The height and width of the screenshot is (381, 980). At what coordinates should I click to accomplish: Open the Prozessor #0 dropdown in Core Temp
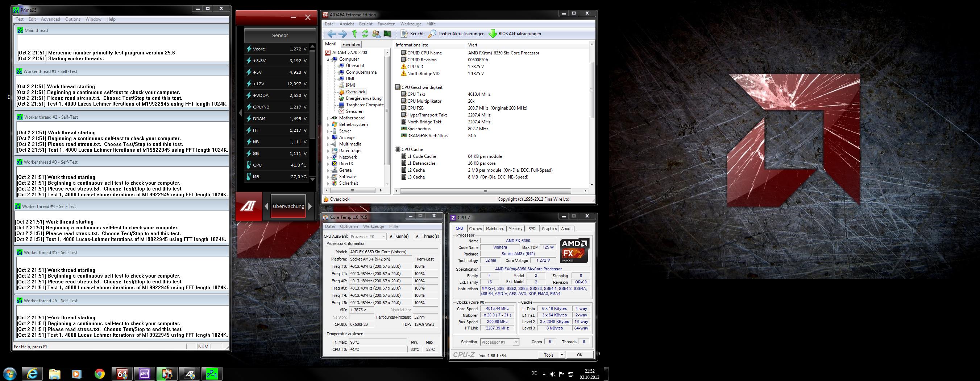click(x=368, y=237)
